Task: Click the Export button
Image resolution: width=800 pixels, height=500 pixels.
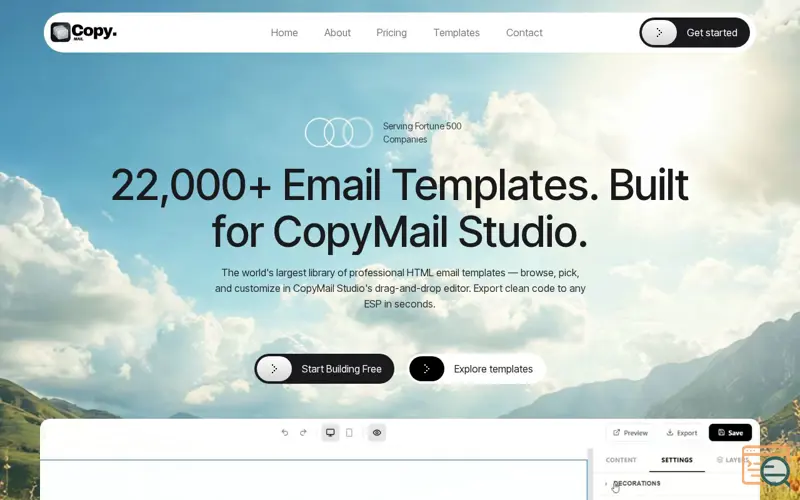Action: 682,433
